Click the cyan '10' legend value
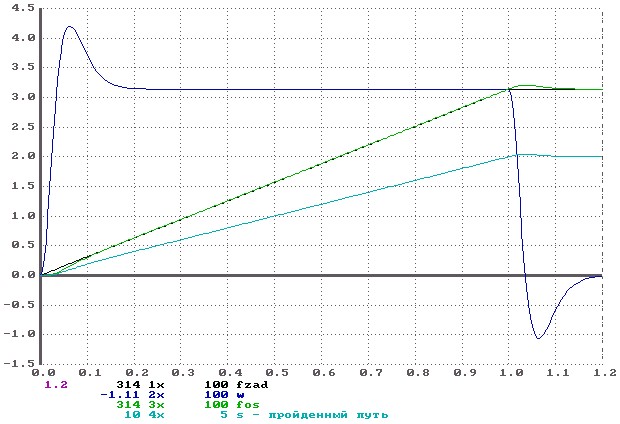The image size is (620, 424). coord(132,415)
